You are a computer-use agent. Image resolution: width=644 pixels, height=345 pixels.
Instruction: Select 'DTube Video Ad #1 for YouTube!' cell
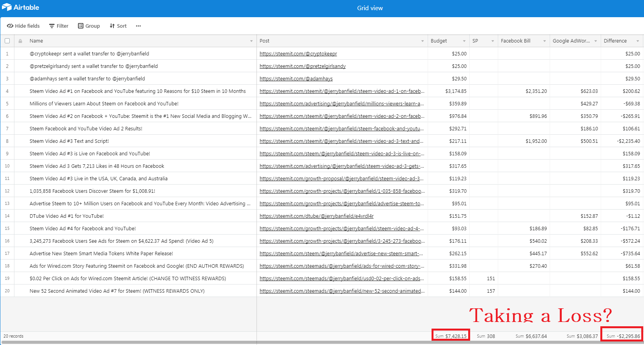(x=135, y=216)
